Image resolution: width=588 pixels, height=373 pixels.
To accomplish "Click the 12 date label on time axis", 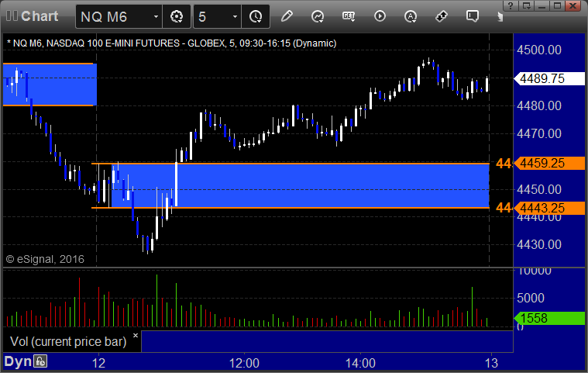I will point(98,363).
